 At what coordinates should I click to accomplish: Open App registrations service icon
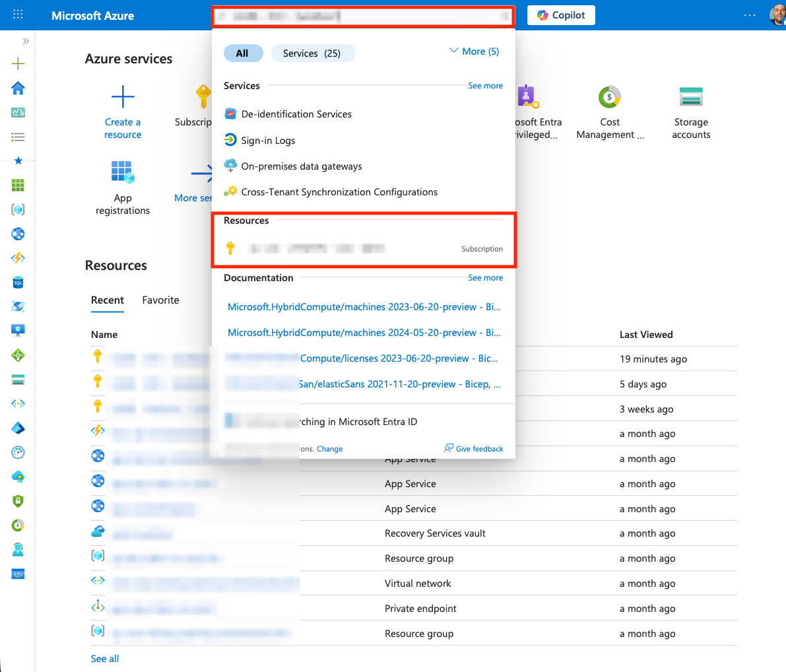[123, 172]
